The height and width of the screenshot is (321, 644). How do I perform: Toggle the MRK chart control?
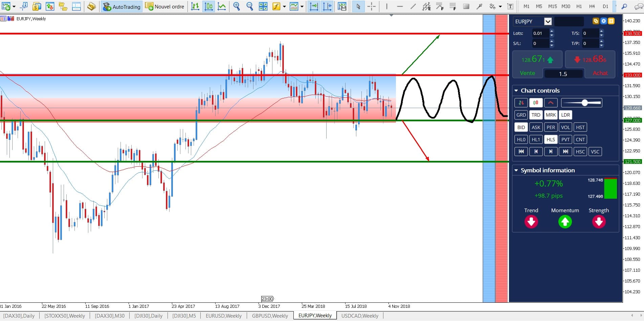551,115
